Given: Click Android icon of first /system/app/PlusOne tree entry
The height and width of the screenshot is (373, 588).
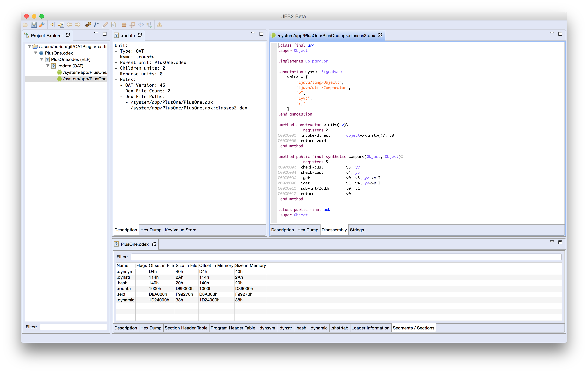Looking at the screenshot, I should click(59, 72).
